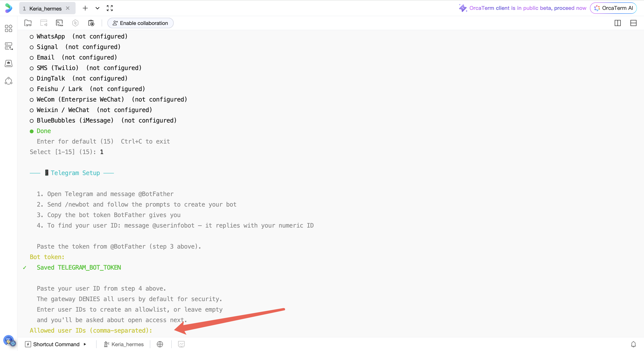Open the SFTP file transfer panel

pos(28,23)
